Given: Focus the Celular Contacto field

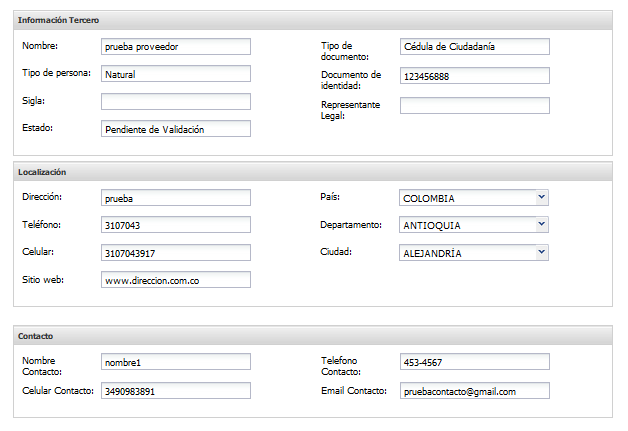Looking at the screenshot, I should tap(175, 391).
